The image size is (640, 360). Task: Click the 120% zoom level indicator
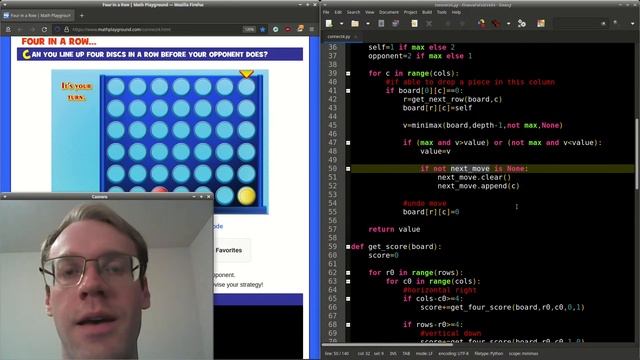pyautogui.click(x=249, y=29)
